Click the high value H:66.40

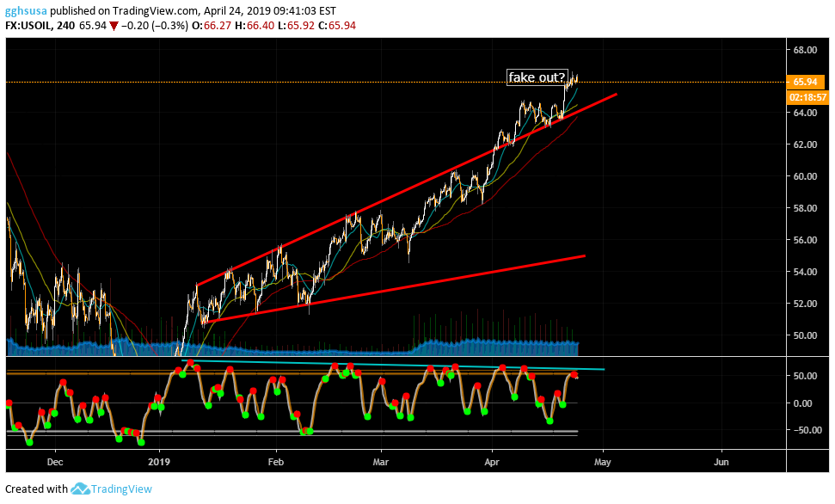255,26
